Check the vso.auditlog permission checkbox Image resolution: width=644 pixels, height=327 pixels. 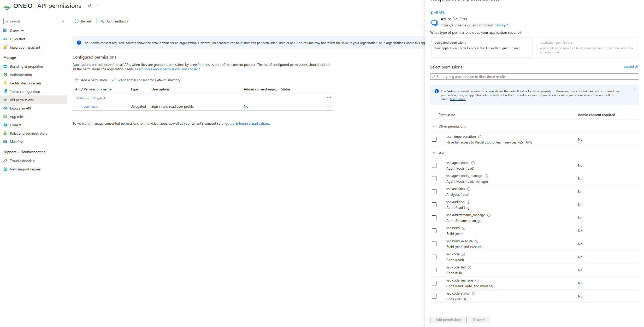pos(434,205)
